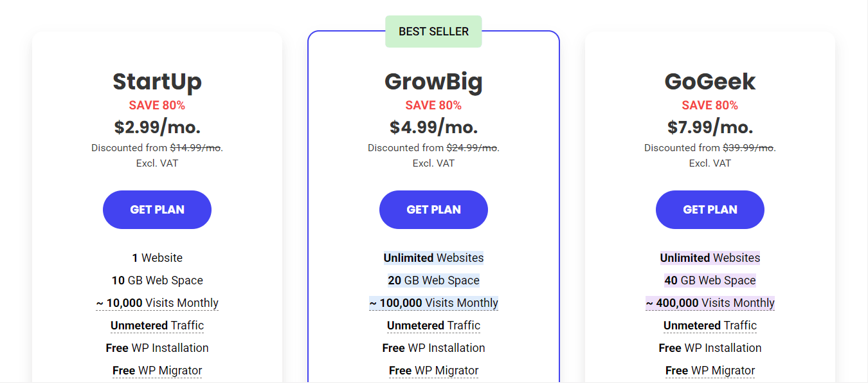
Task: Click Free WP Migrator in the StartUp plan
Action: point(157,371)
